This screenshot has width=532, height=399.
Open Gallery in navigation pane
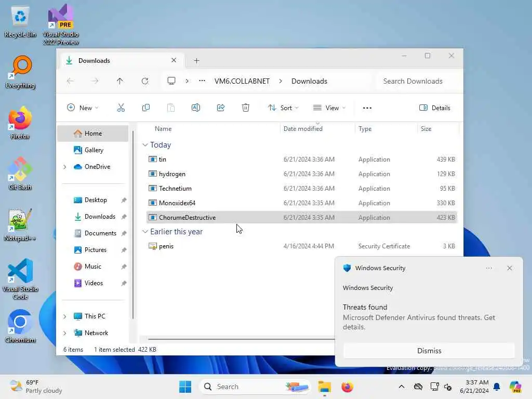coord(93,150)
